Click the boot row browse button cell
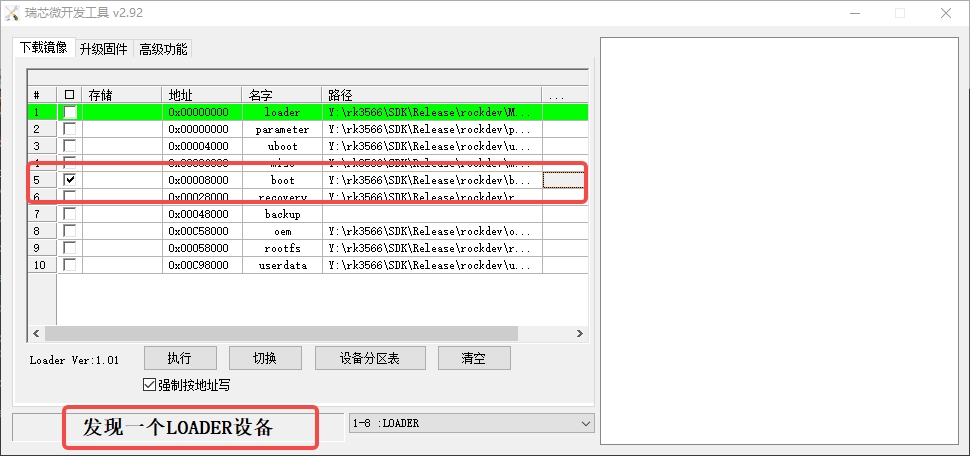Viewport: 970px width, 456px height. click(563, 180)
